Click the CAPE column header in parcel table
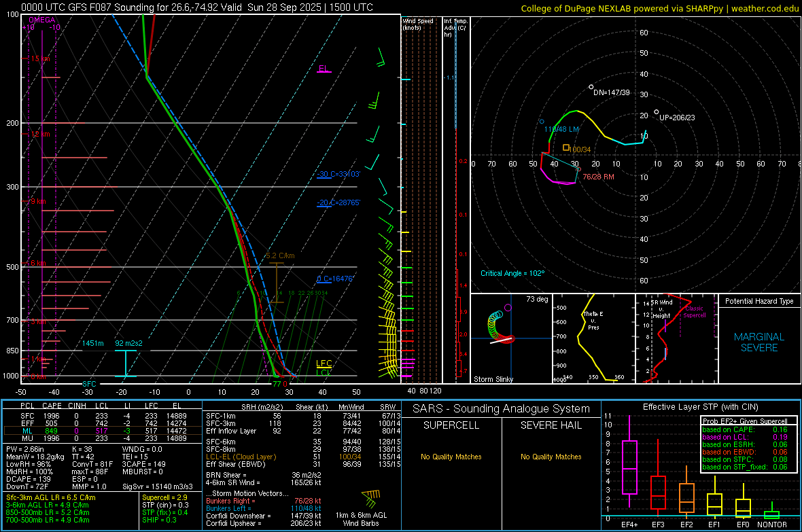This screenshot has height=532, width=802. (52, 406)
